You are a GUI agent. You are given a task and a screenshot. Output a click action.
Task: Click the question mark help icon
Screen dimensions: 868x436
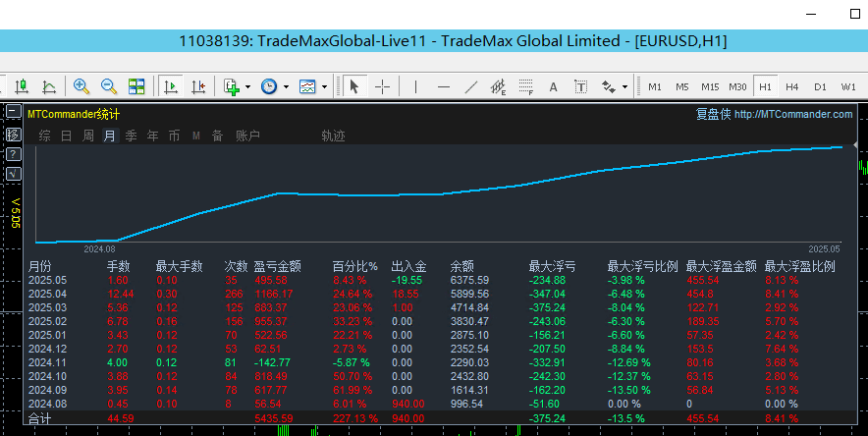click(13, 154)
